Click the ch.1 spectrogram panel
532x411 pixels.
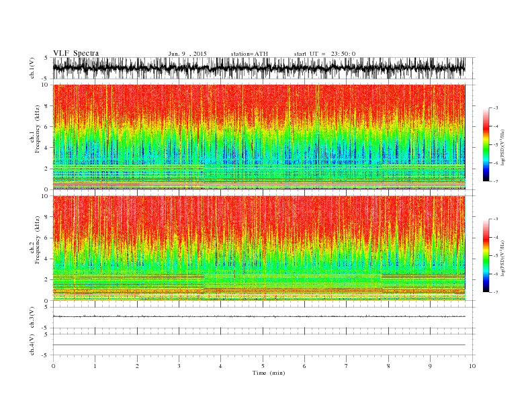tap(259, 137)
